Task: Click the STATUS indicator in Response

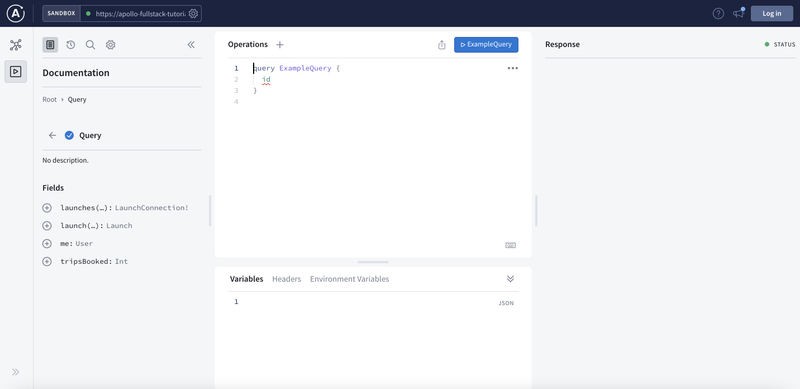Action: point(780,44)
